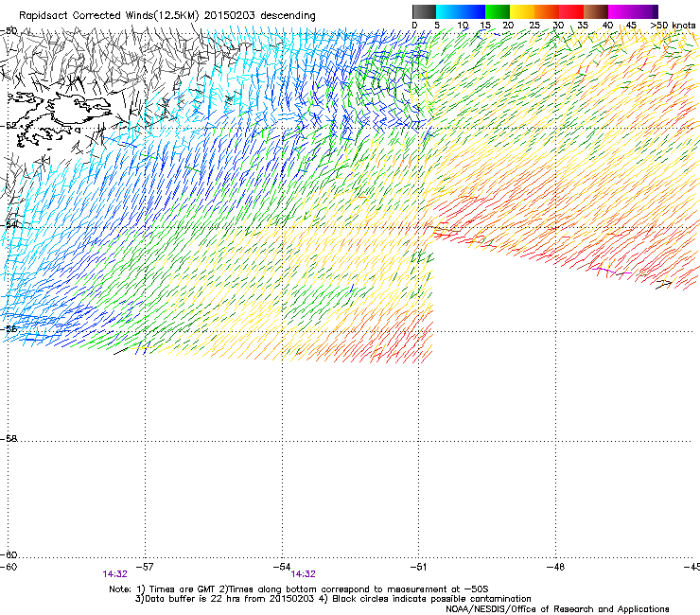Select the yellow 20–25 knots legend segment

point(522,11)
